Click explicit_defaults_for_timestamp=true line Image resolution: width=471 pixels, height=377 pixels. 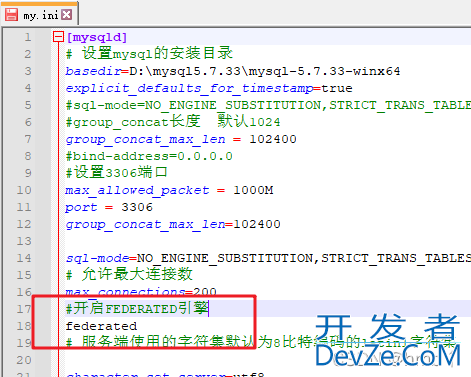coord(209,88)
